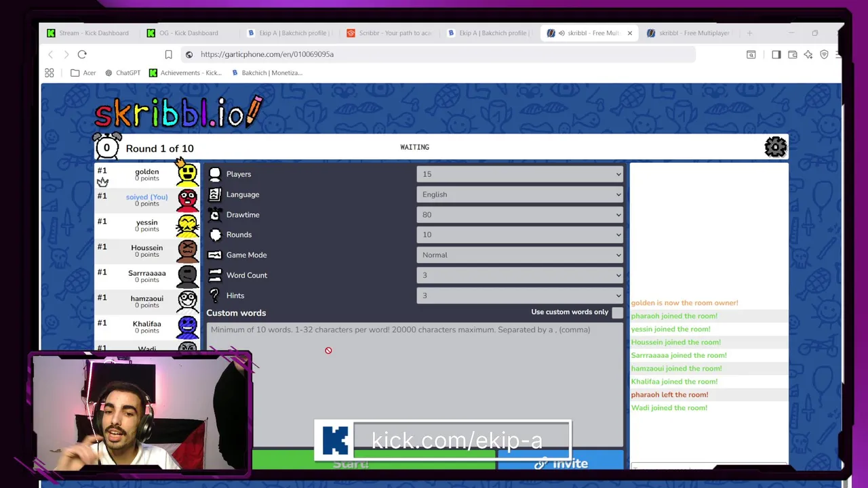868x488 pixels.
Task: Click player name soiyed (You)
Action: point(146,197)
